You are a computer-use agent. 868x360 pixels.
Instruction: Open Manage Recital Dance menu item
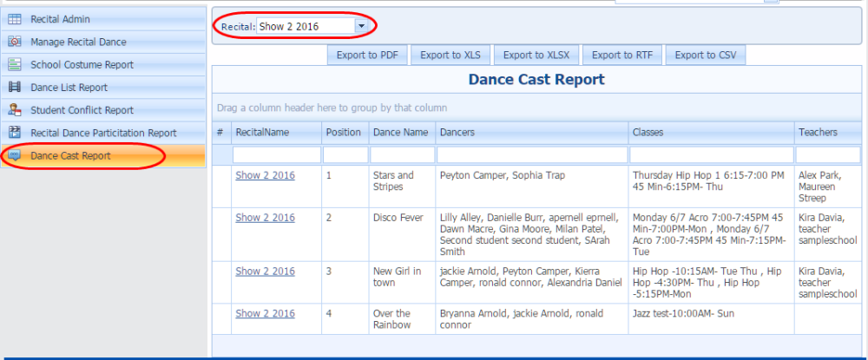pyautogui.click(x=103, y=42)
